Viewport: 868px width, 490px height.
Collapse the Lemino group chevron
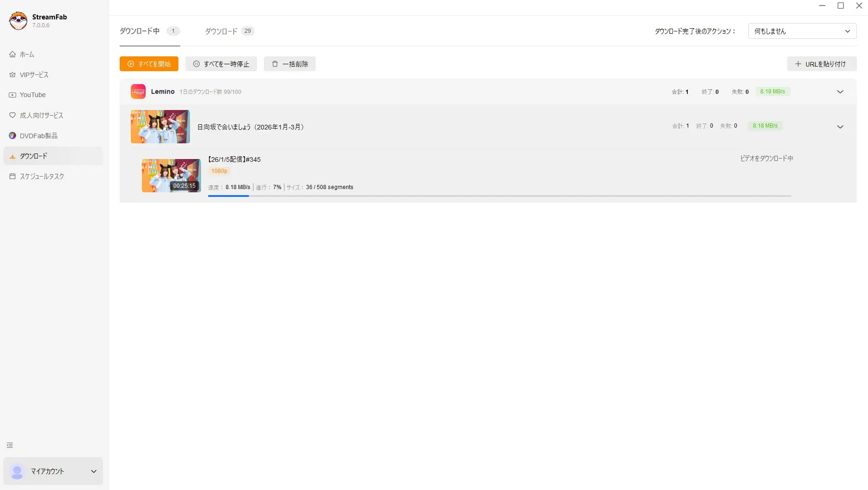(x=840, y=92)
